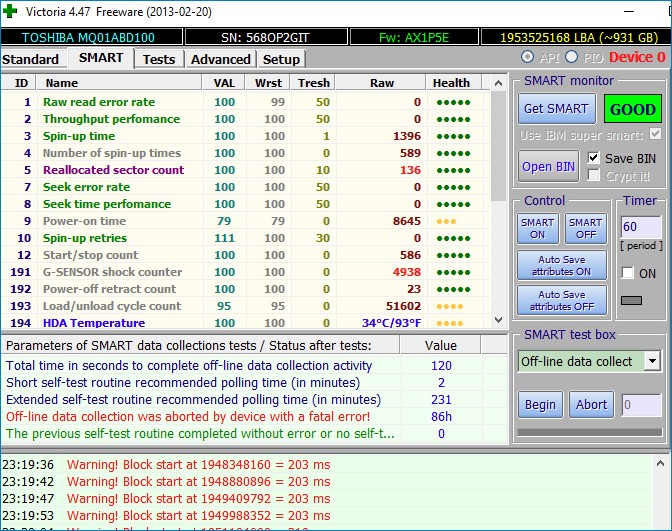Viewport: 672px width, 531px height.
Task: Begin the SMART self-test
Action: click(540, 404)
